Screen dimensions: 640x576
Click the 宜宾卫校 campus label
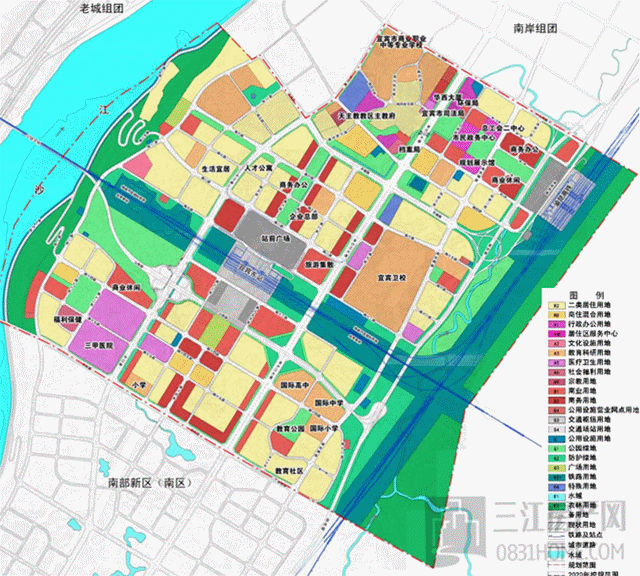point(391,278)
